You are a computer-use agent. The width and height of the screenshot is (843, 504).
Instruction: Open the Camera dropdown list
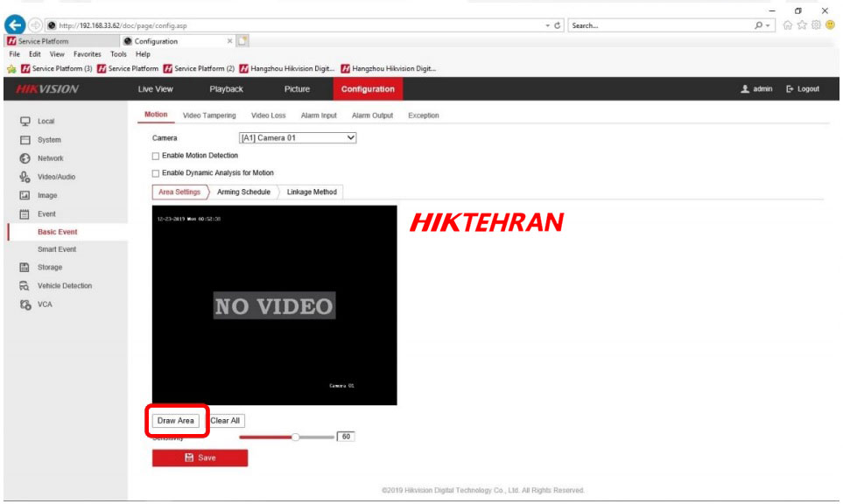point(298,138)
